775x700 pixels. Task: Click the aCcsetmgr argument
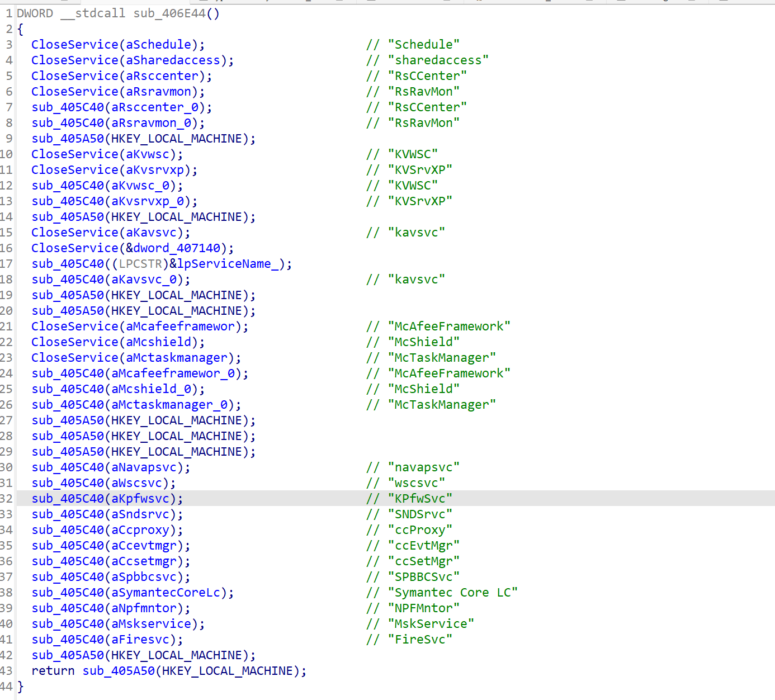(x=144, y=561)
